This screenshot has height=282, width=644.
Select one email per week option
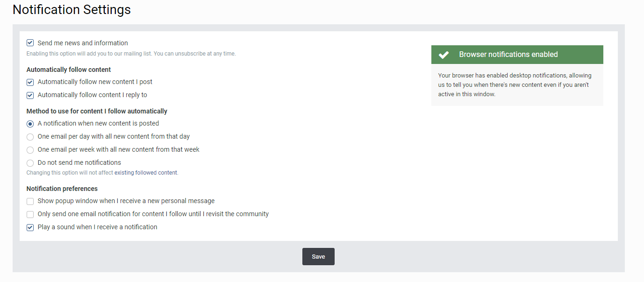[30, 150]
